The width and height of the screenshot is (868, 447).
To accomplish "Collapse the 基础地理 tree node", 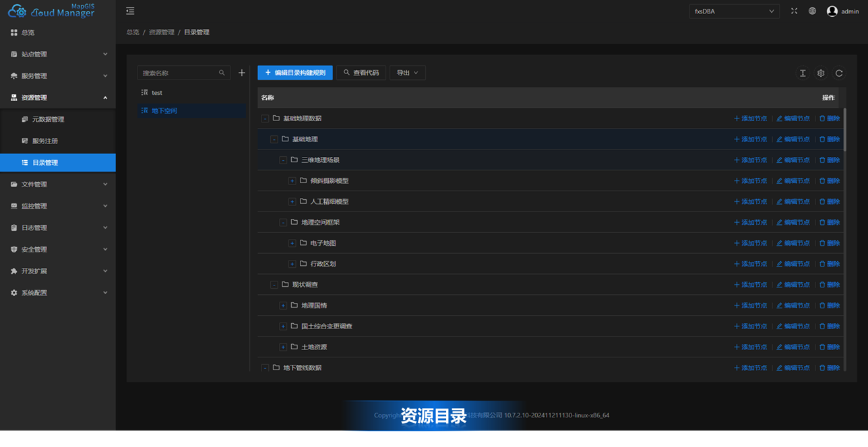I will tap(274, 139).
